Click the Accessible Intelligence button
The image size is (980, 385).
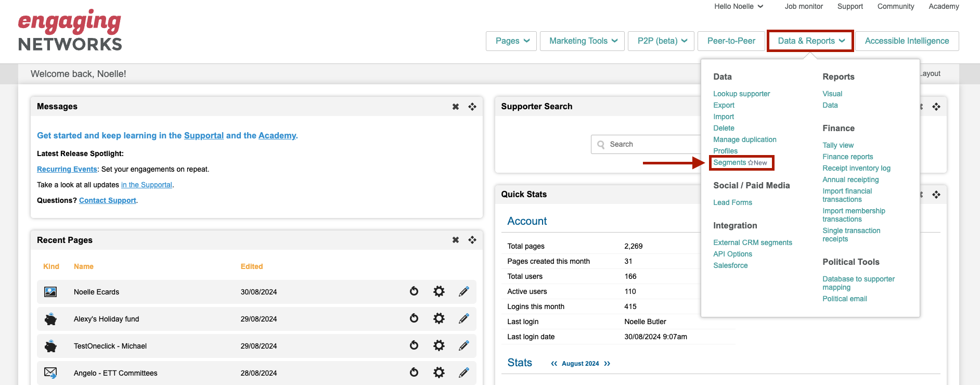pyautogui.click(x=907, y=41)
